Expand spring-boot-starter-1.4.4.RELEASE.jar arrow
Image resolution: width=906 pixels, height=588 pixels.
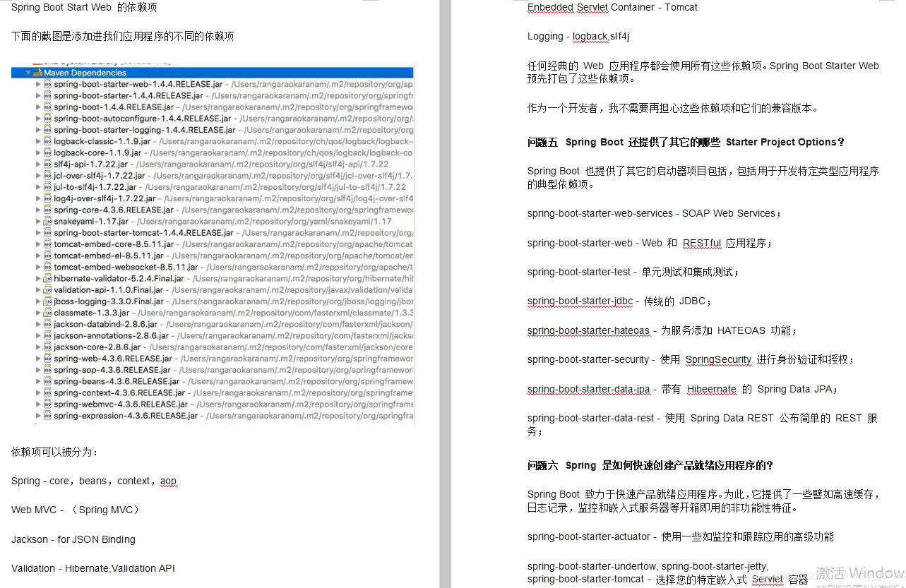click(x=38, y=95)
